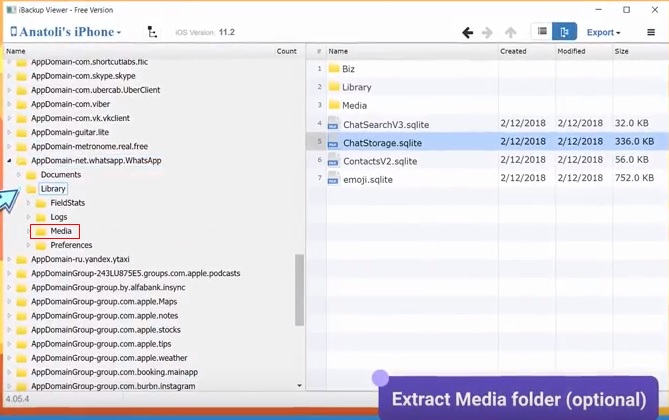Expand Preferences folder arrow

[x=29, y=245]
